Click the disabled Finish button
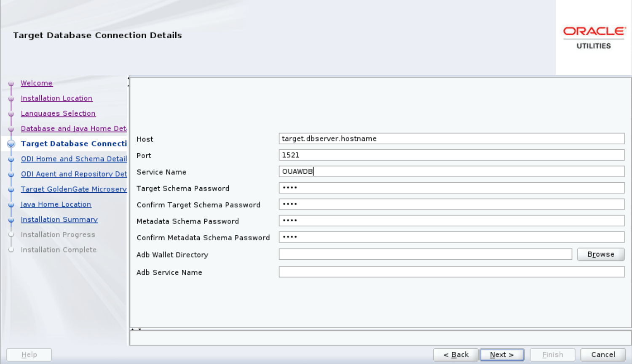632x364 pixels. pos(552,355)
